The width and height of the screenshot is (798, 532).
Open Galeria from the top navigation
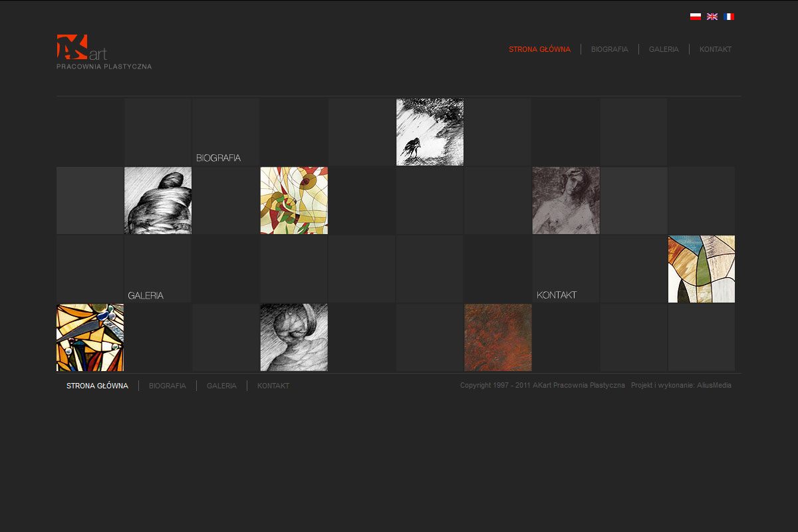click(664, 49)
